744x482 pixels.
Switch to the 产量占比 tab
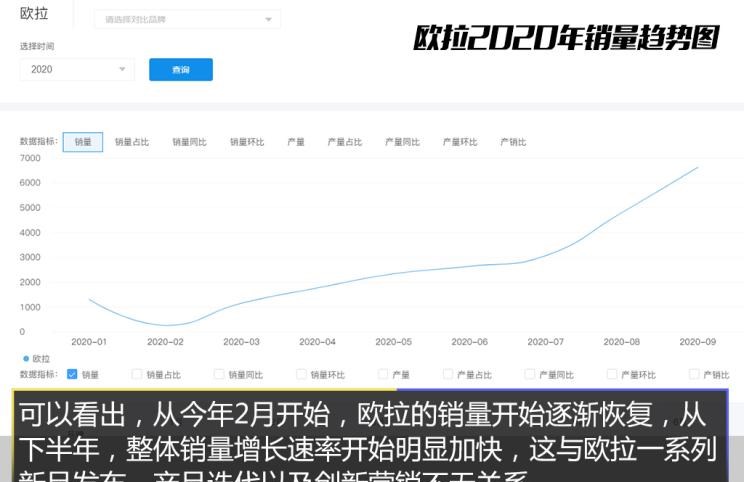(345, 142)
